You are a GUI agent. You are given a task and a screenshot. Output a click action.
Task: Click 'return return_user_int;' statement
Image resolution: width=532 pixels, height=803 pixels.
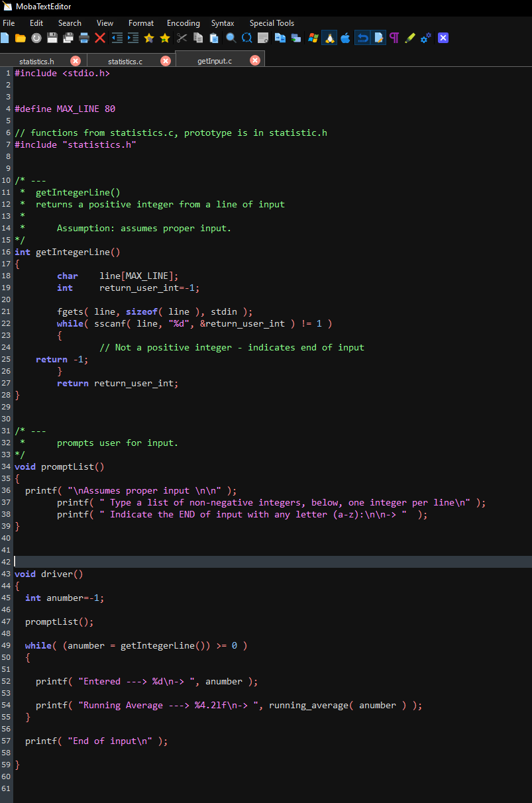pos(118,384)
